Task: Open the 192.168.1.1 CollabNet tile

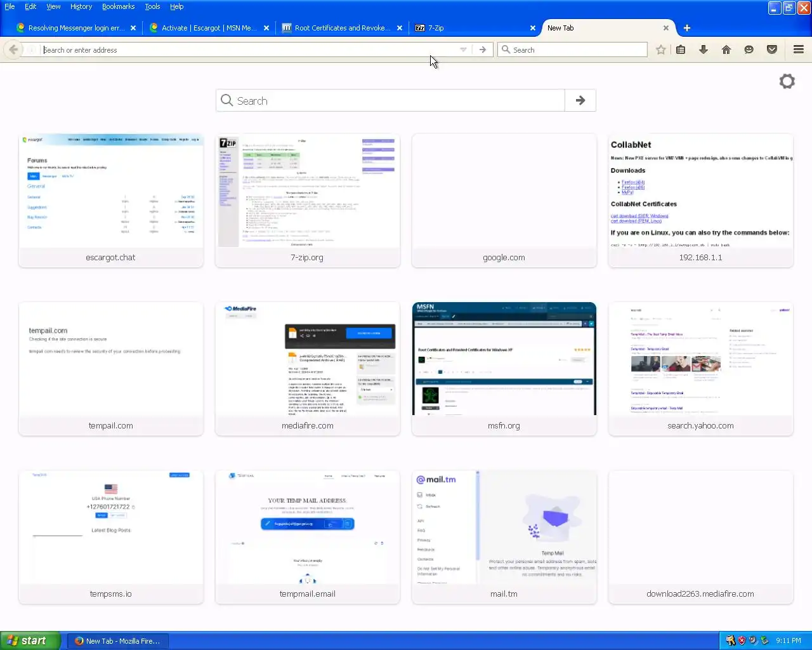Action: 701,201
